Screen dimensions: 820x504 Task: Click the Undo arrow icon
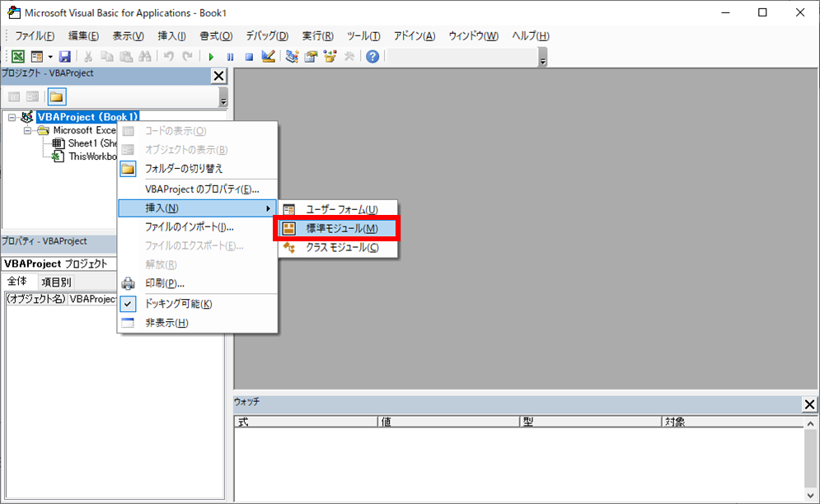click(x=168, y=57)
